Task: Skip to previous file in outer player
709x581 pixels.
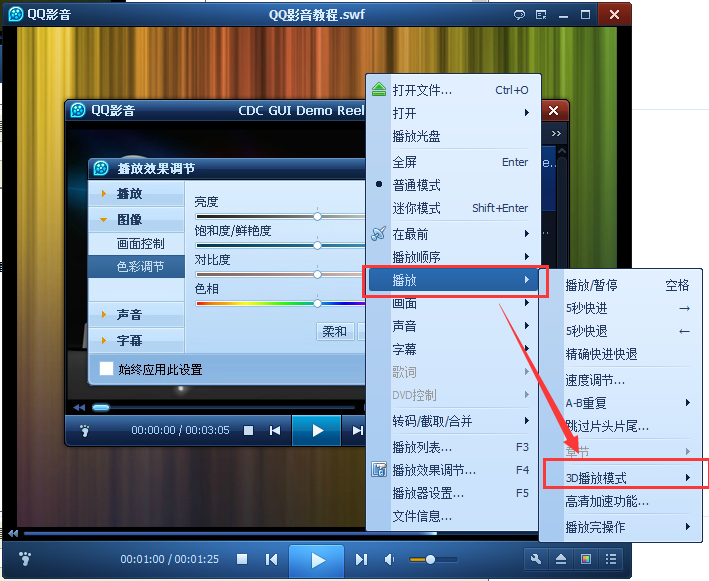Action: [271, 559]
